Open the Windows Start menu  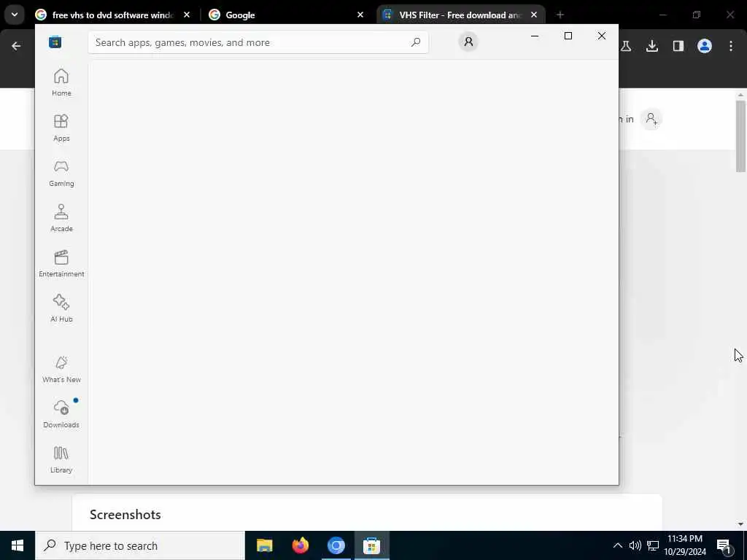(18, 545)
